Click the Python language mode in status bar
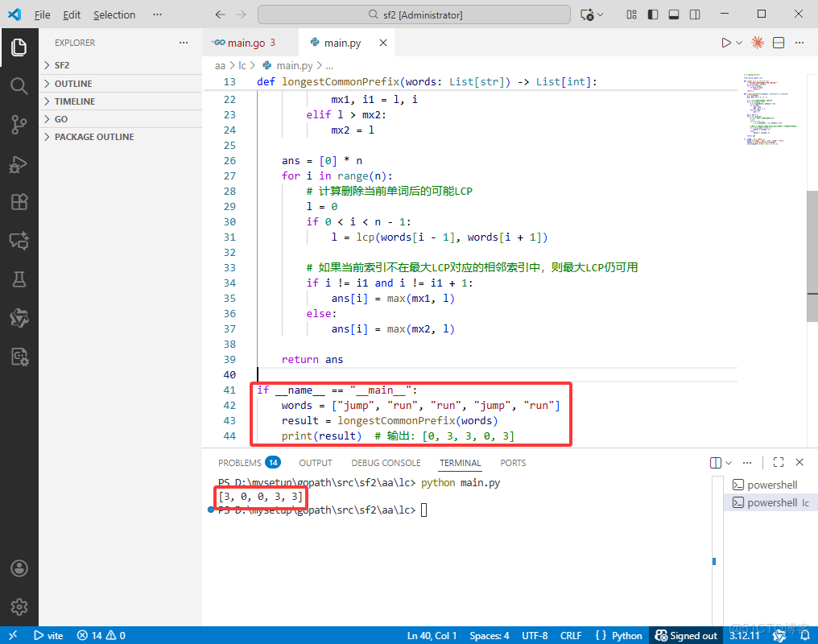 click(x=619, y=635)
